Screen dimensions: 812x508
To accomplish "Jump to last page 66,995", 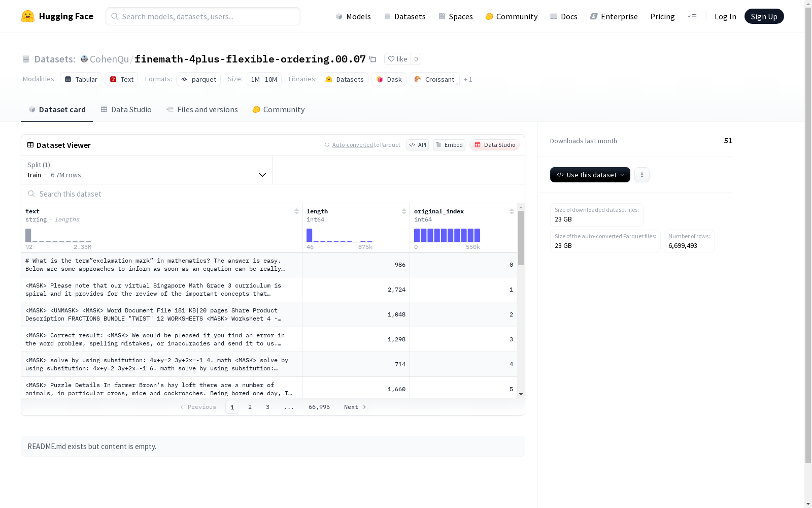I will point(319,407).
